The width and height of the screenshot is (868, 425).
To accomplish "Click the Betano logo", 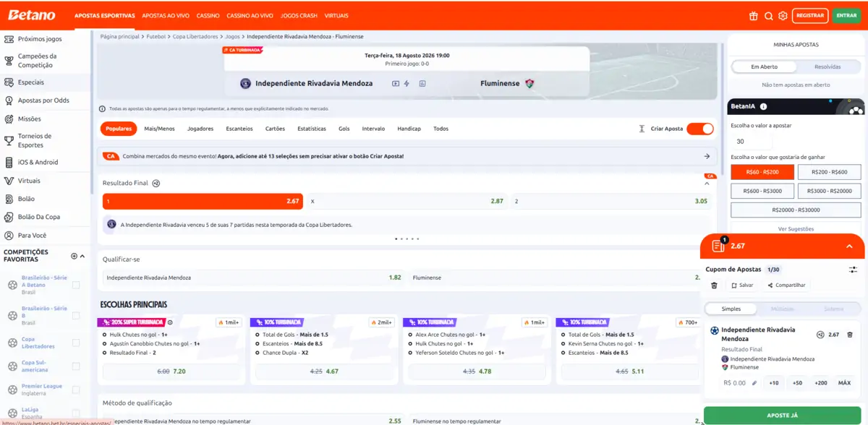I will (x=32, y=15).
